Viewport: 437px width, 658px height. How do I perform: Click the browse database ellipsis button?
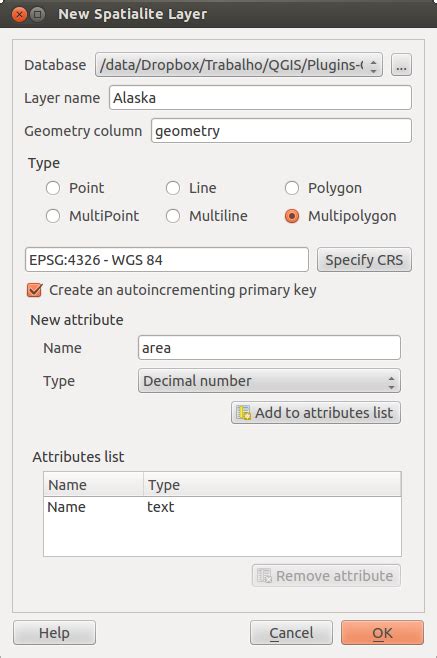pyautogui.click(x=401, y=65)
